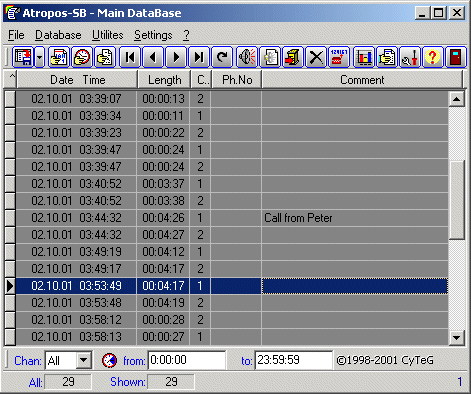This screenshot has width=471, height=394.
Task: Open the Utilites menu
Action: tap(108, 35)
